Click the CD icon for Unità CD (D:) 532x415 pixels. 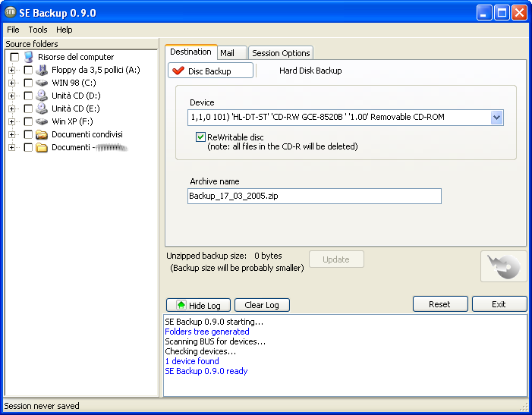42,96
